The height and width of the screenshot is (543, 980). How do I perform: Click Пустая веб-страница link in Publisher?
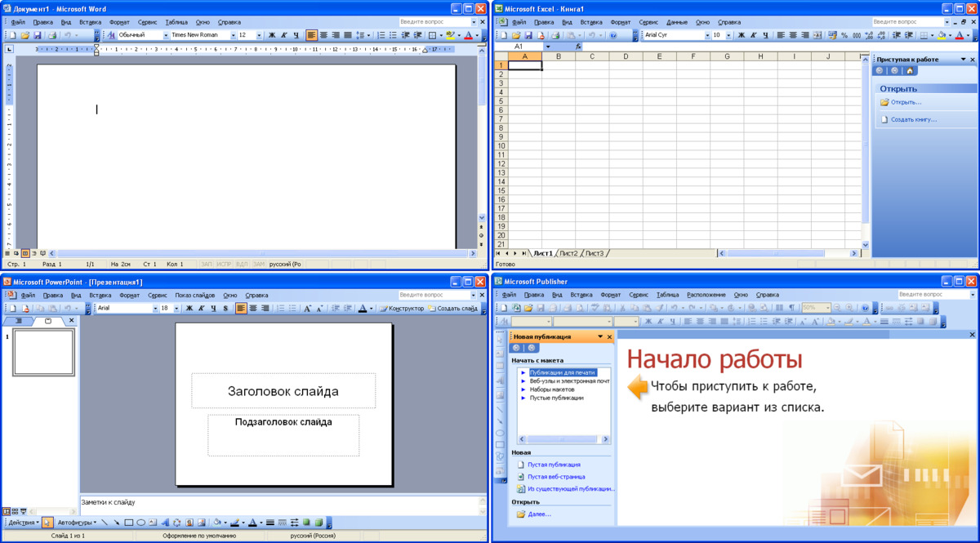(x=556, y=477)
